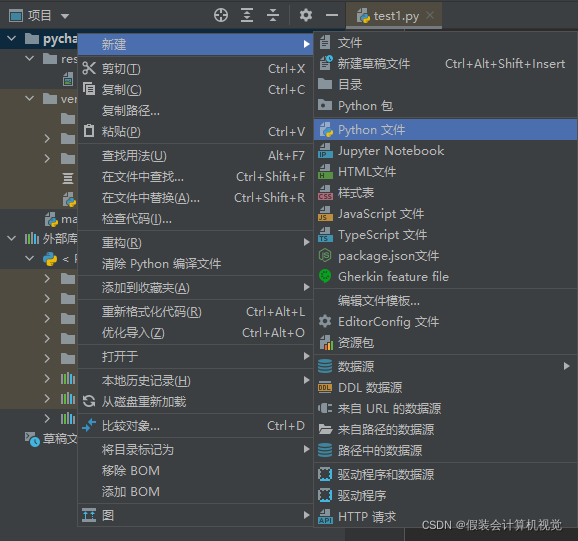Click 在文件中查找... entry
Image resolution: width=578 pixels, height=541 pixels.
(x=195, y=177)
